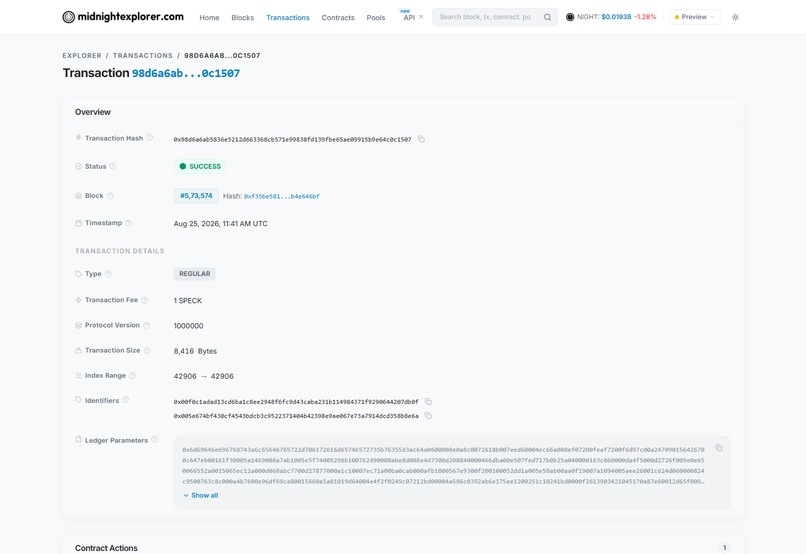This screenshot has width=806, height=554.
Task: Go to Home nav item
Action: [209, 17]
